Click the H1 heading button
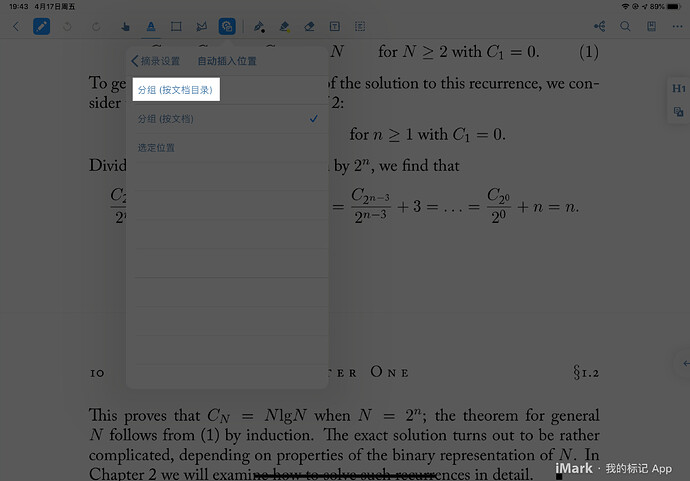 (679, 88)
